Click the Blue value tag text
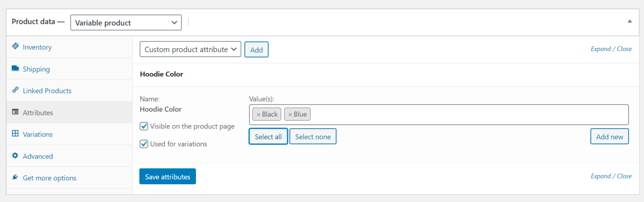Viewport: 644px width, 202px height. click(301, 114)
